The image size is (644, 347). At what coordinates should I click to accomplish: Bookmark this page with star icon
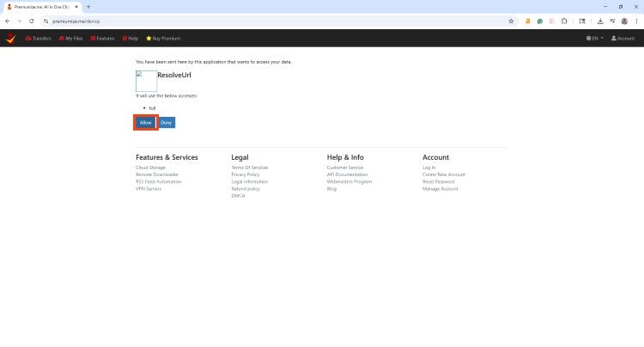(x=511, y=21)
